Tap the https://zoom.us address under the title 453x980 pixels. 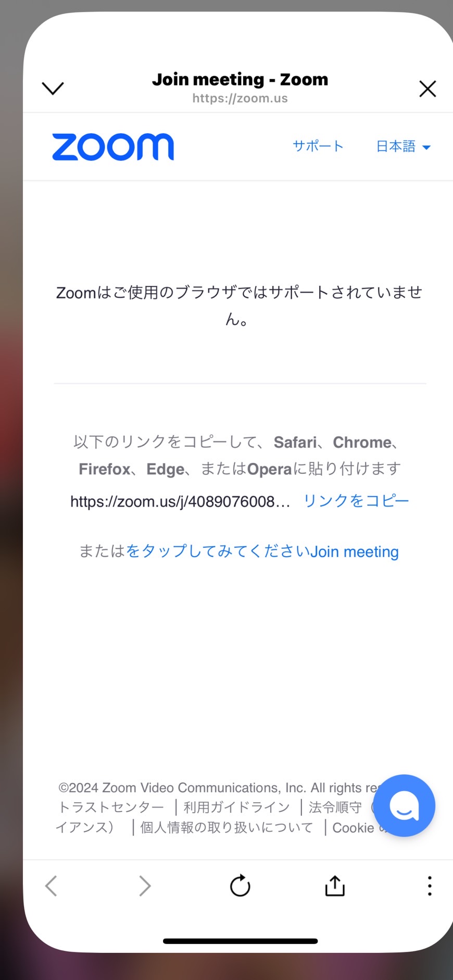coord(240,98)
